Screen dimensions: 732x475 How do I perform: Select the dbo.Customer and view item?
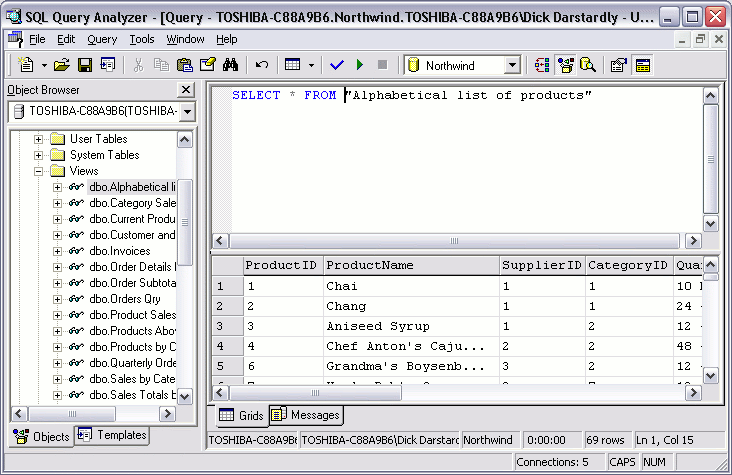132,235
